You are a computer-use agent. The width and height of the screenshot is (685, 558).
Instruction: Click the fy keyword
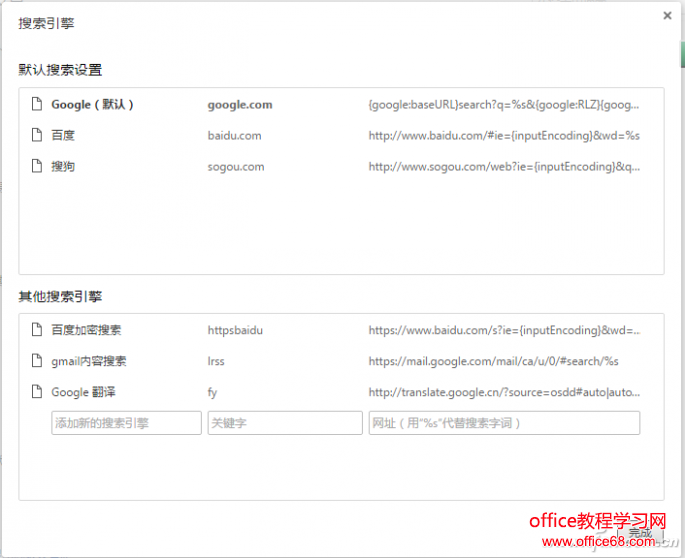(212, 392)
